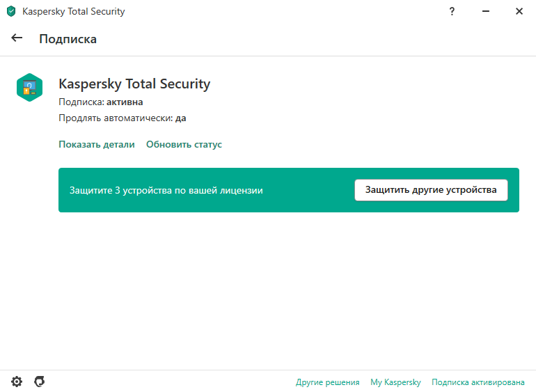Open Другие решения link
The image size is (536, 392).
pyautogui.click(x=327, y=382)
